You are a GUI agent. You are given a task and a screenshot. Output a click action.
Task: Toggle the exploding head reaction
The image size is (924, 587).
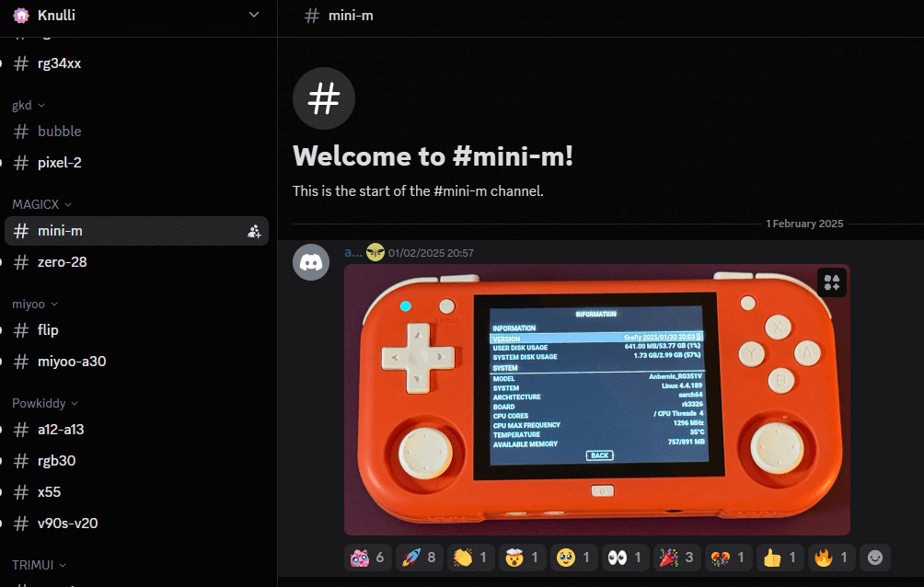pos(522,558)
